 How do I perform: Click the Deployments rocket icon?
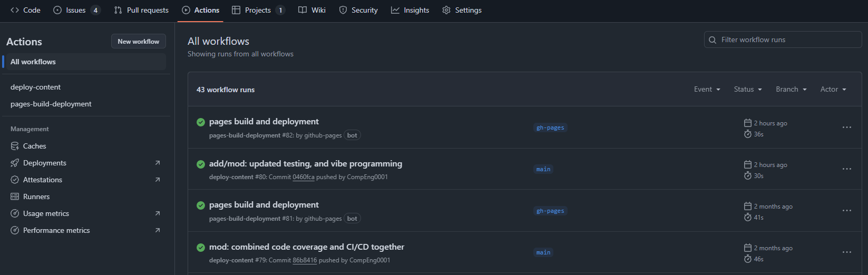[x=15, y=163]
